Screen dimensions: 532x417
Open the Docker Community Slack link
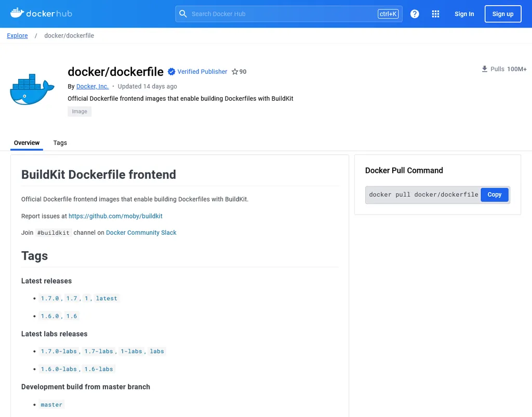tap(141, 233)
